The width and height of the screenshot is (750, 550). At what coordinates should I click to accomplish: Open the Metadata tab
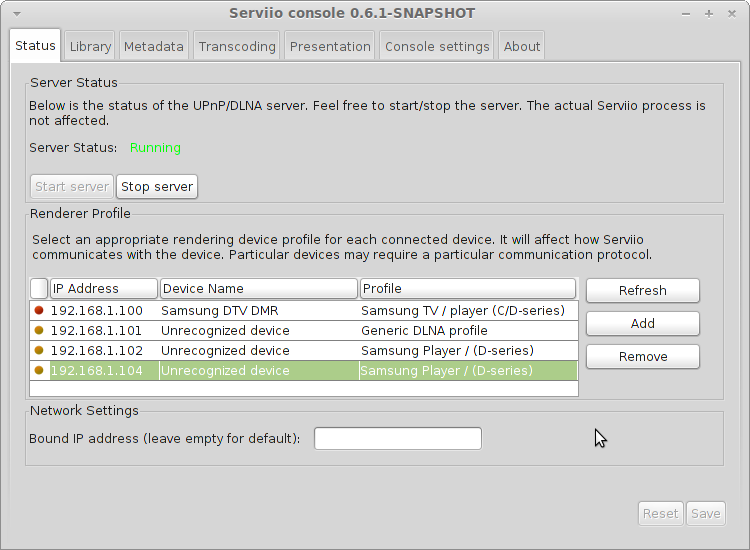pyautogui.click(x=154, y=46)
